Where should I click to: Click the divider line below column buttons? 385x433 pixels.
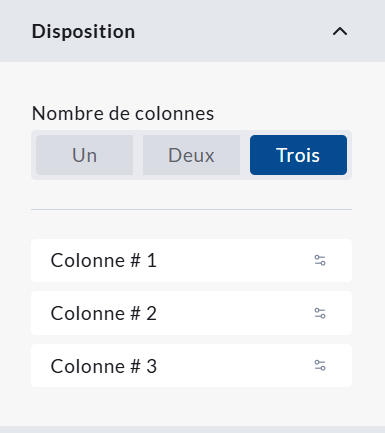click(191, 210)
